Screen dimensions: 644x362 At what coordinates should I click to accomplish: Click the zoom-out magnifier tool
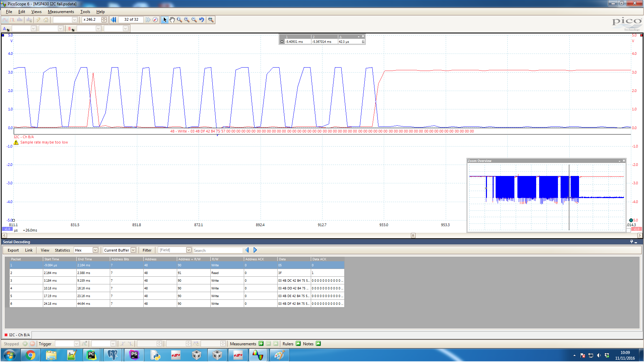pyautogui.click(x=194, y=20)
